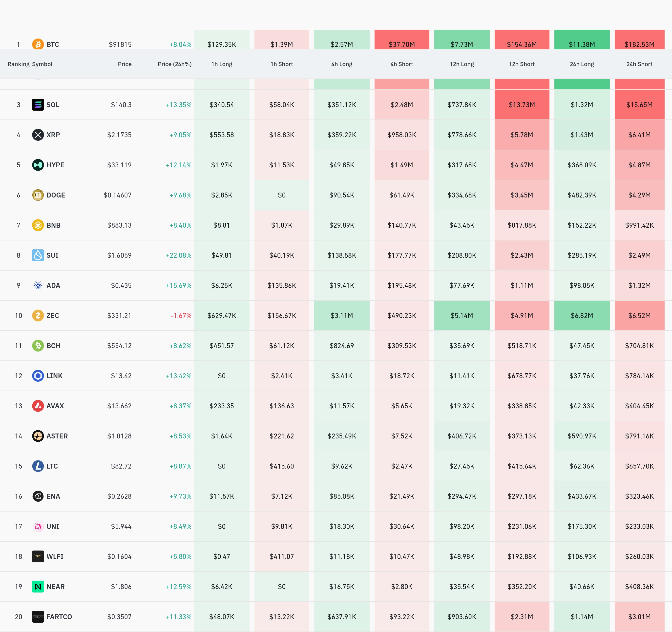
Task: Click the Dogecoin DOGE icon
Action: pyautogui.click(x=38, y=195)
